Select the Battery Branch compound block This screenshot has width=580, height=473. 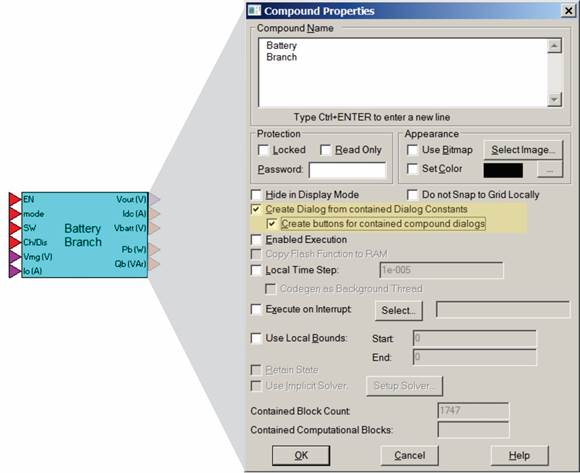pos(85,235)
